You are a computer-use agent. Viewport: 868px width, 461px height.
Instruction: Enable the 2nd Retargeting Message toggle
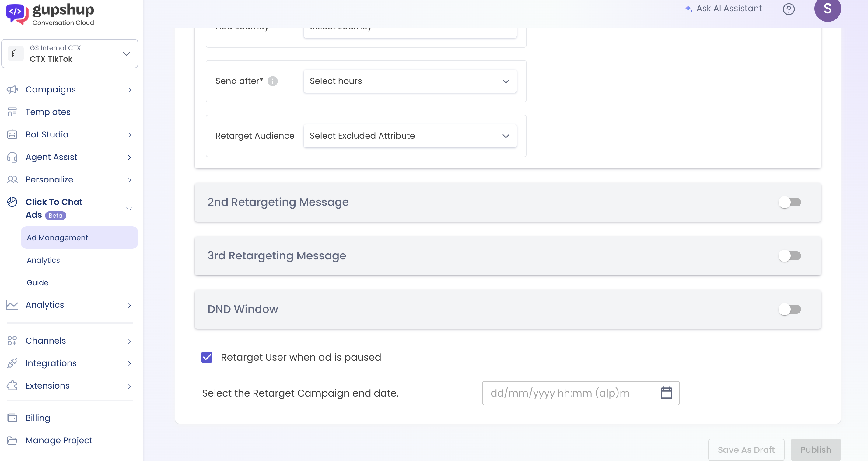point(789,202)
